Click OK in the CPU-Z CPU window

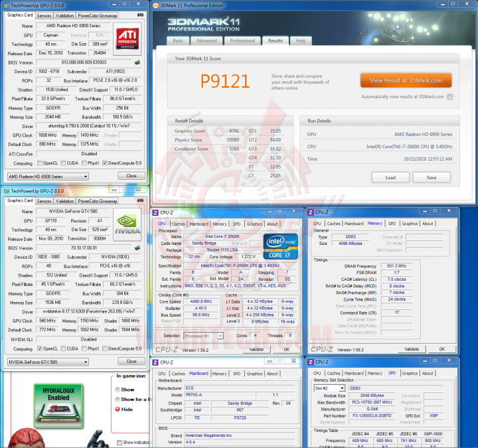point(287,349)
